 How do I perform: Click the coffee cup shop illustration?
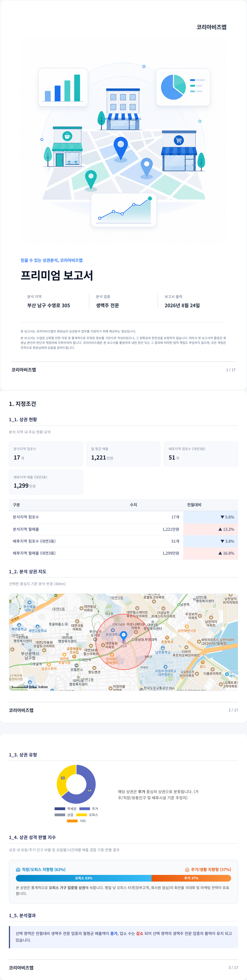click(67, 147)
